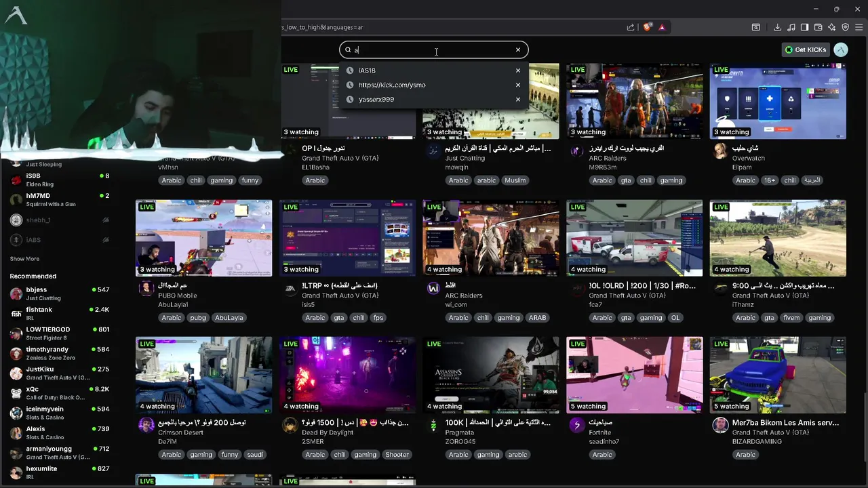This screenshot has width=868, height=488.
Task: Open offline iABS channel in sidebar
Action: [60, 240]
